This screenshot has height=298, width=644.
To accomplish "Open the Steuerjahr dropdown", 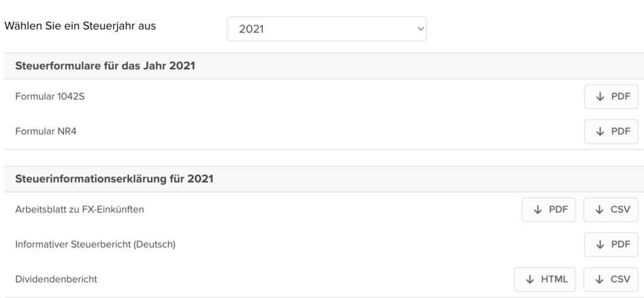I will point(326,29).
